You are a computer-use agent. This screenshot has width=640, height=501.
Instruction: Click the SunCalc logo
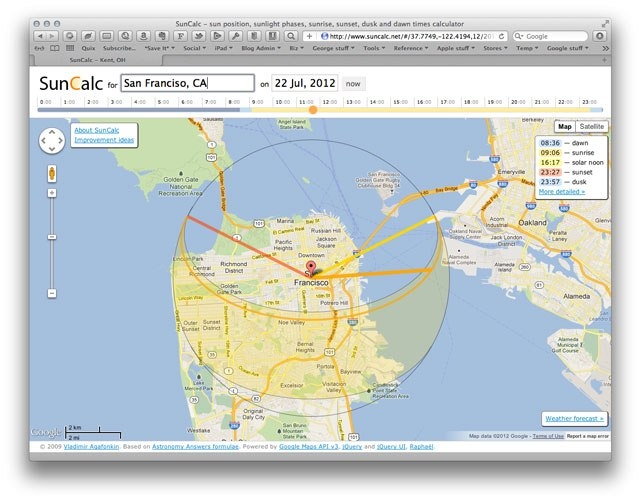click(x=73, y=84)
